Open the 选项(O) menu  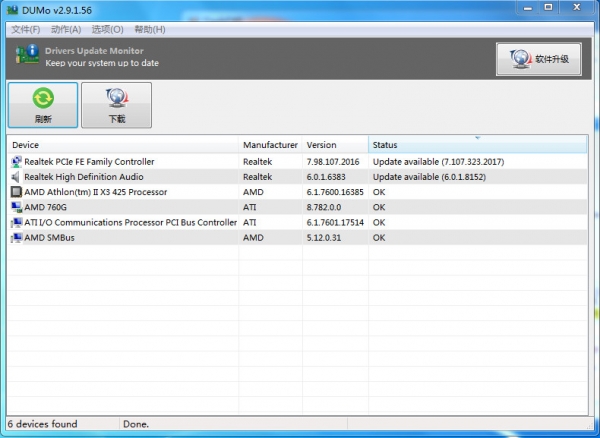(106, 29)
